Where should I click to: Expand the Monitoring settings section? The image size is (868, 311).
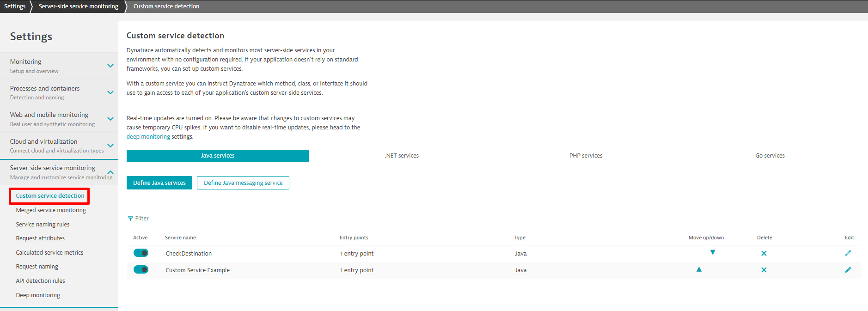[110, 66]
